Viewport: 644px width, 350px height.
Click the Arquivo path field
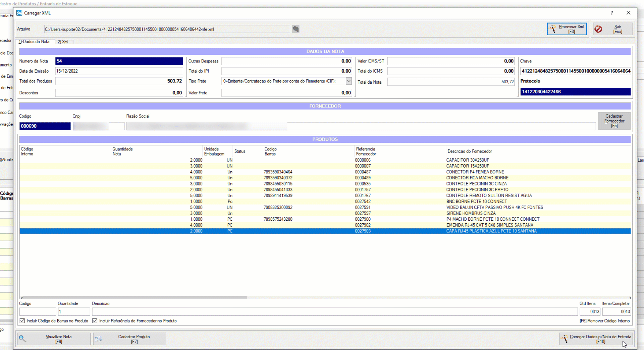[x=167, y=29]
